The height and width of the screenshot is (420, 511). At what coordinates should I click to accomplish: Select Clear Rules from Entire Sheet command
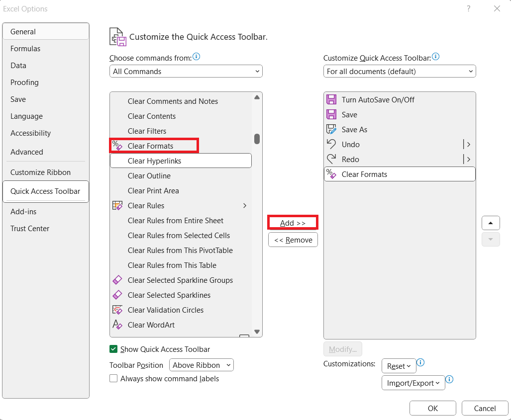tap(181, 220)
